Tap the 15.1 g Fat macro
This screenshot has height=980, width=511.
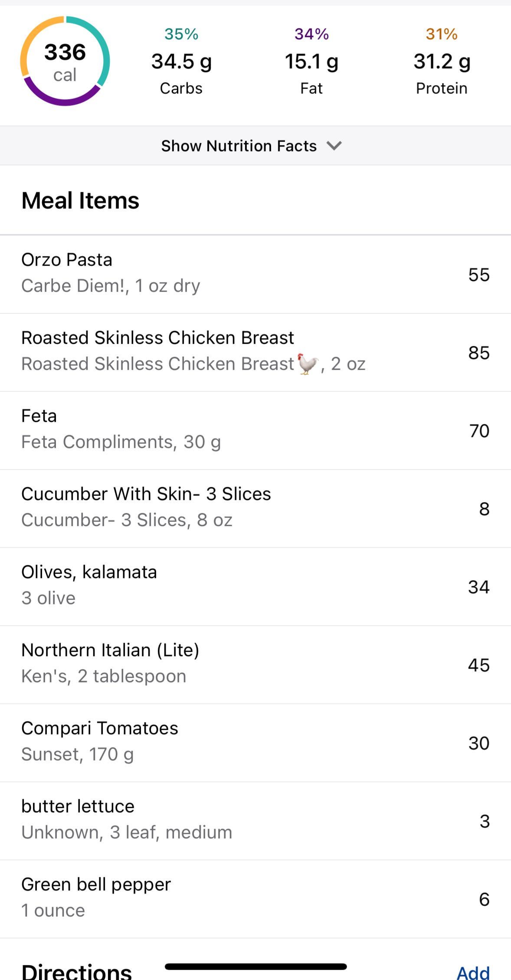(311, 61)
